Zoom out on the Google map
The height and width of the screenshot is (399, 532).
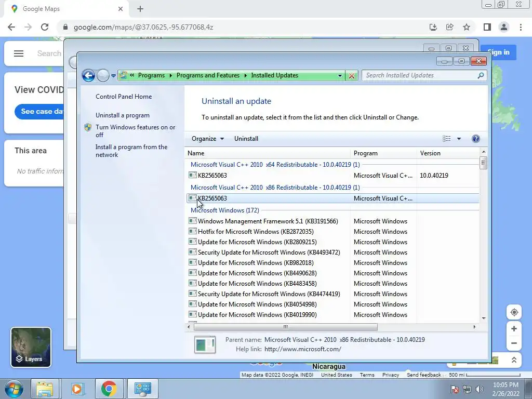pyautogui.click(x=514, y=343)
